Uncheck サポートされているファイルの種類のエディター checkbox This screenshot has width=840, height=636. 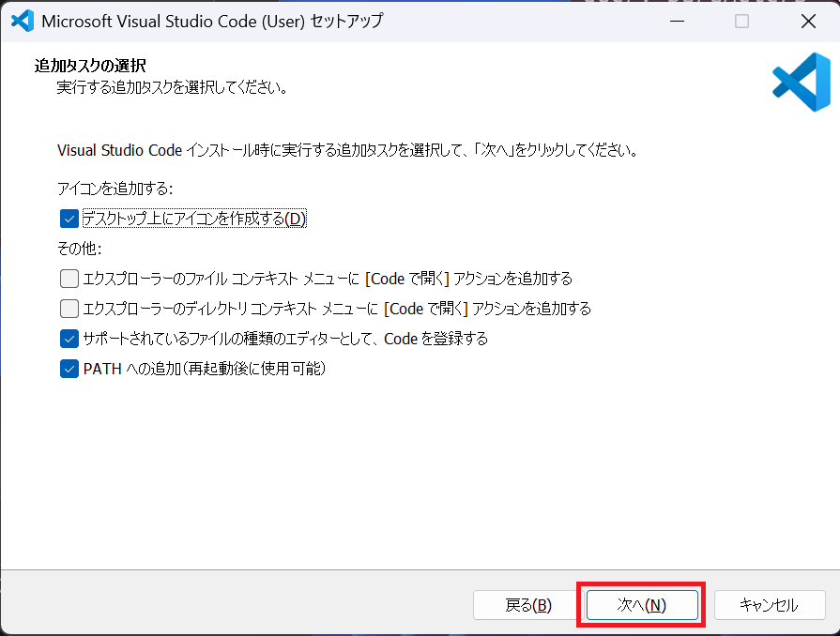pos(69,339)
